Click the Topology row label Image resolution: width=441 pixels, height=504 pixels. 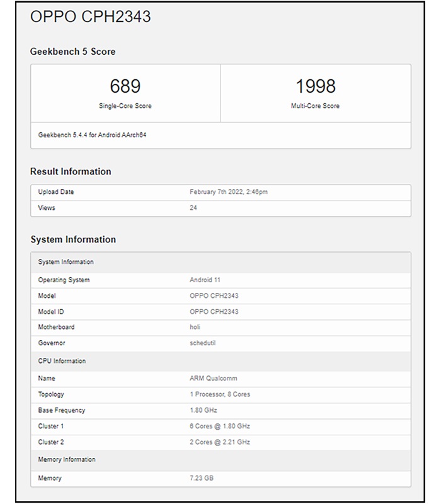[51, 394]
